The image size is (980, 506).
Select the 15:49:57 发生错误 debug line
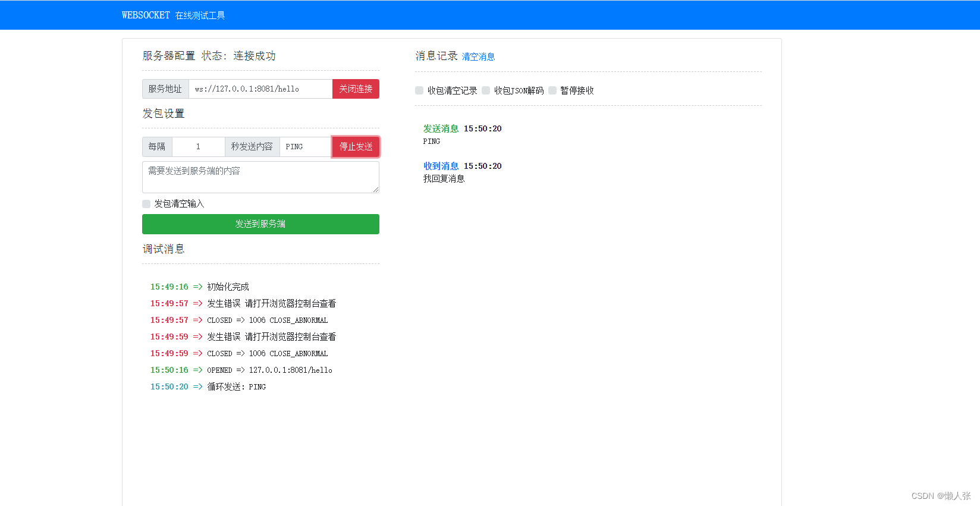click(243, 304)
